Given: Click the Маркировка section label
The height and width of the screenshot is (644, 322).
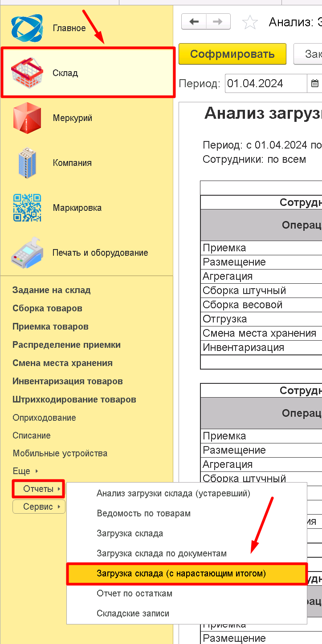Looking at the screenshot, I should coord(77,208).
